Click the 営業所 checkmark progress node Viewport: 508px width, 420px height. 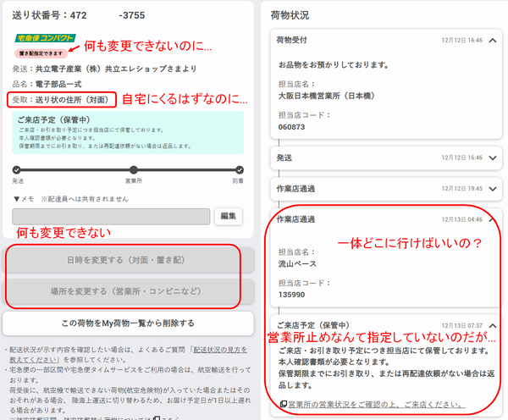[x=129, y=169]
